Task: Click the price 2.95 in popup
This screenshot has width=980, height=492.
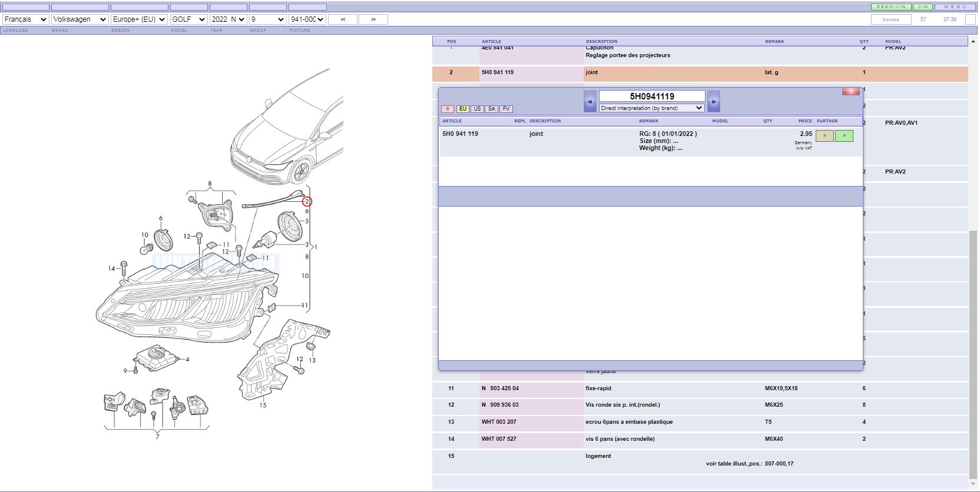Action: coord(806,134)
